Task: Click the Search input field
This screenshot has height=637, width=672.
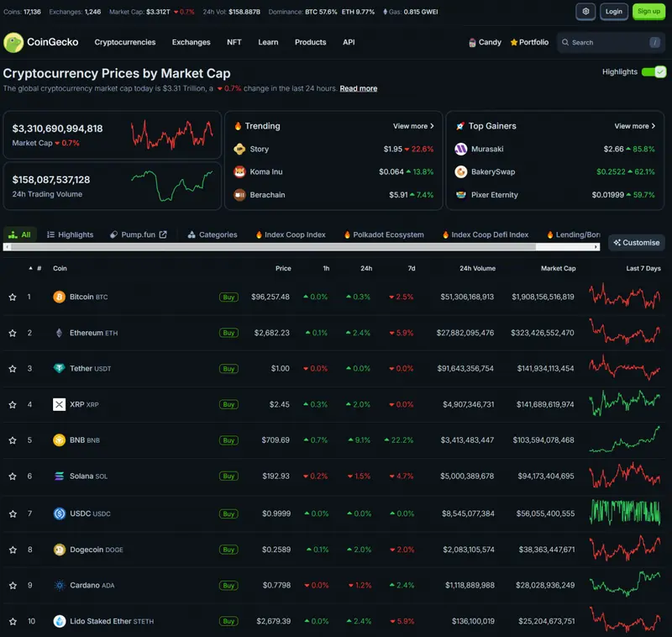Action: pos(611,42)
